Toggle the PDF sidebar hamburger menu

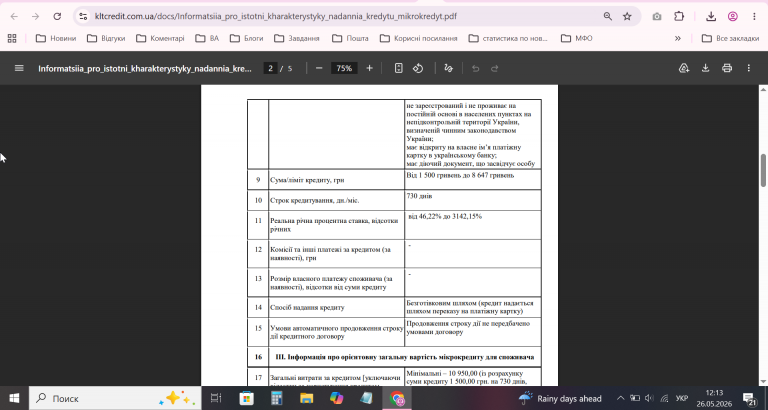(x=19, y=68)
